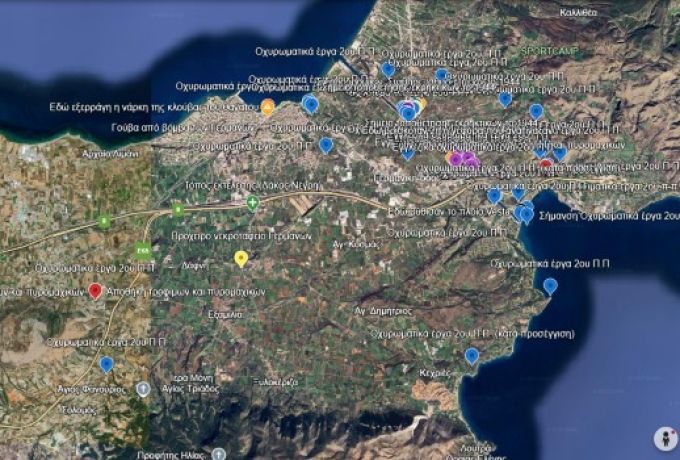The height and width of the screenshot is (460, 680).
Task: Select red pin beside Αποθήκη τροφίμων και πυρομαχικών
Action: point(95,291)
